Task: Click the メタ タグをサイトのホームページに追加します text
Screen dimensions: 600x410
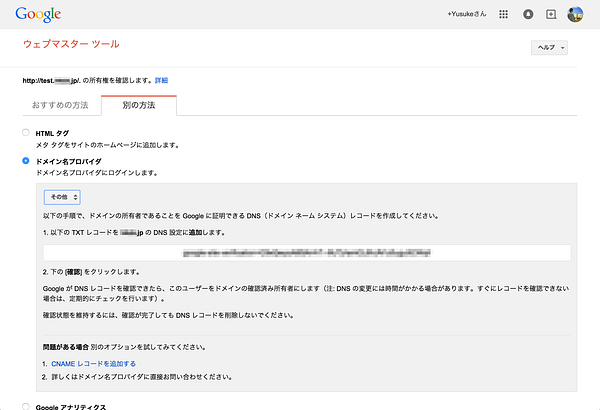Action: (x=108, y=145)
